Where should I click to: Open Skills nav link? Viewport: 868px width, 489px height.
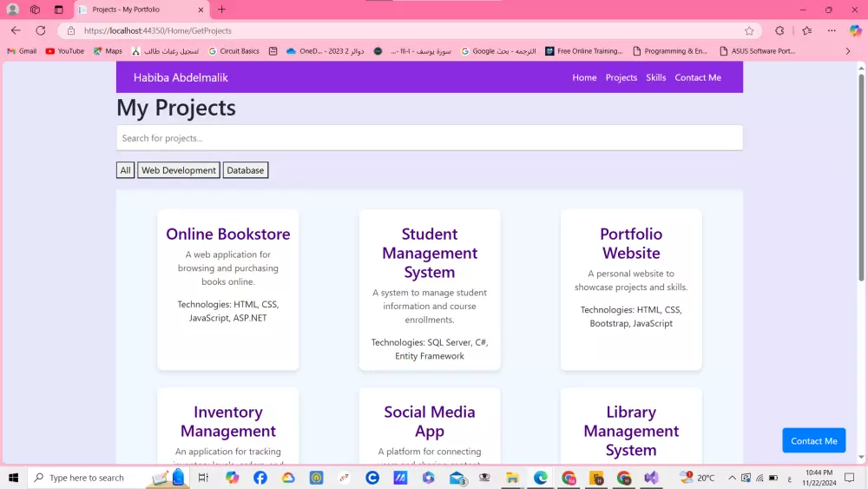click(x=655, y=77)
